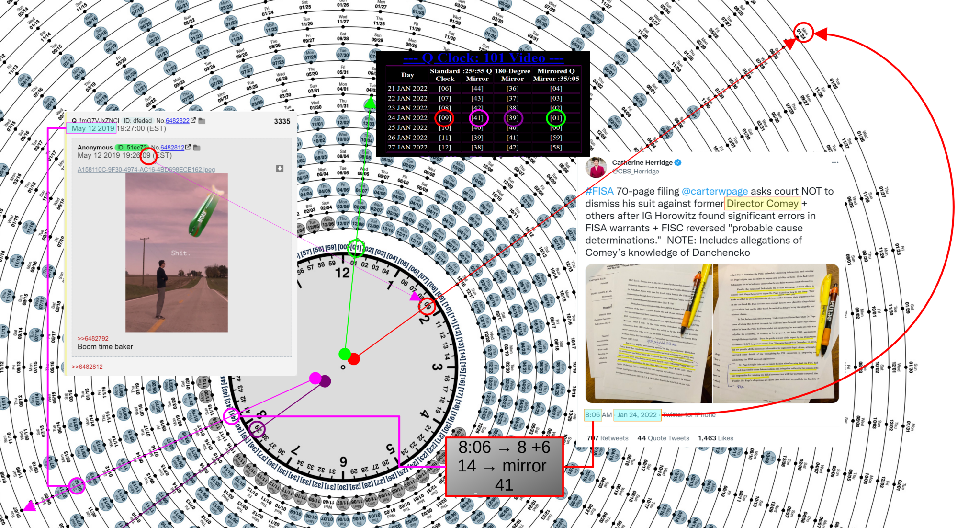Click folder icon next to post No.6482822
980x528 pixels.
point(202,121)
